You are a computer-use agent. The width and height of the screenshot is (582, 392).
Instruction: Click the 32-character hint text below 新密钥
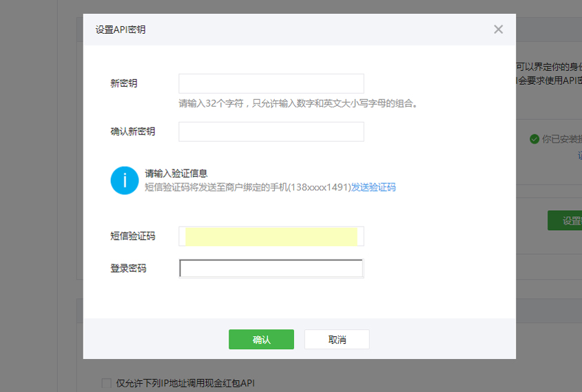click(298, 104)
